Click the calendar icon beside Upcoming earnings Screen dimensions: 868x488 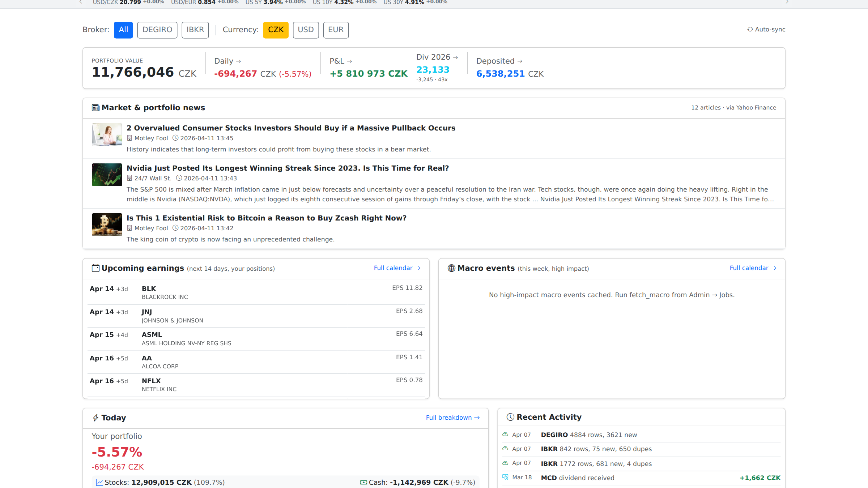coord(95,268)
